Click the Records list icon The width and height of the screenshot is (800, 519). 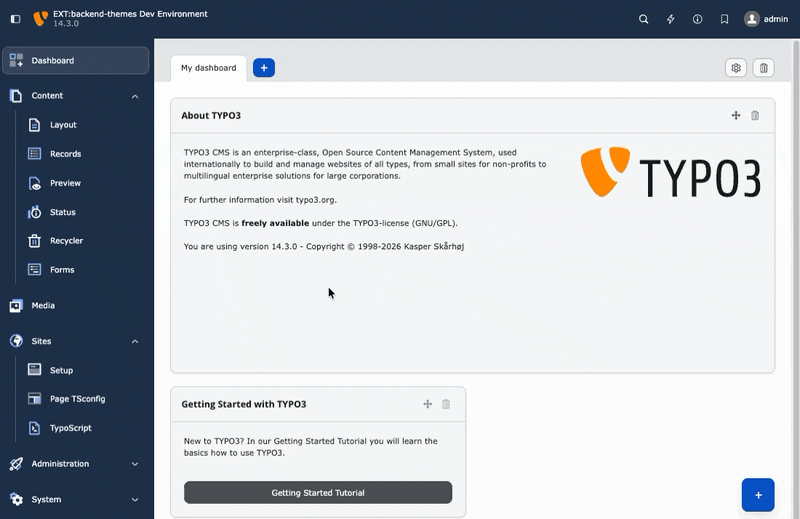[x=34, y=154]
